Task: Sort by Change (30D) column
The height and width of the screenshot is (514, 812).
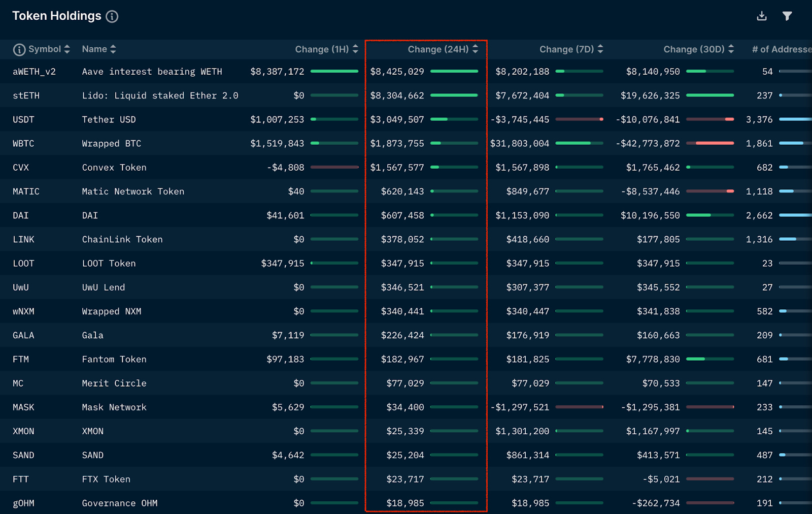Action: tap(731, 49)
